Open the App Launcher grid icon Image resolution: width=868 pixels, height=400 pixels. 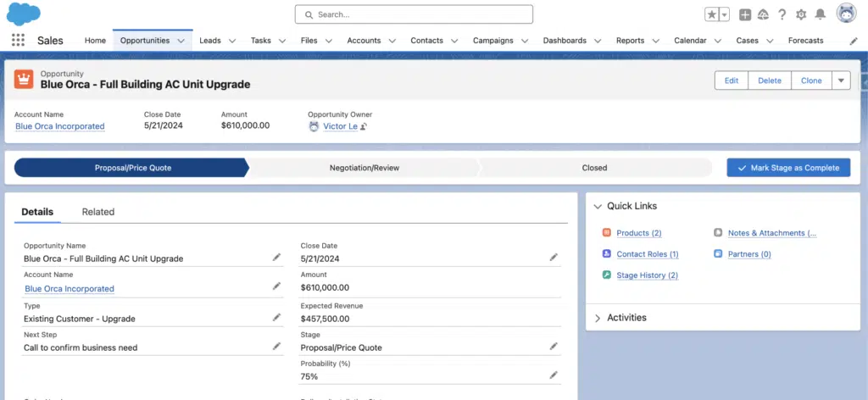tap(19, 40)
